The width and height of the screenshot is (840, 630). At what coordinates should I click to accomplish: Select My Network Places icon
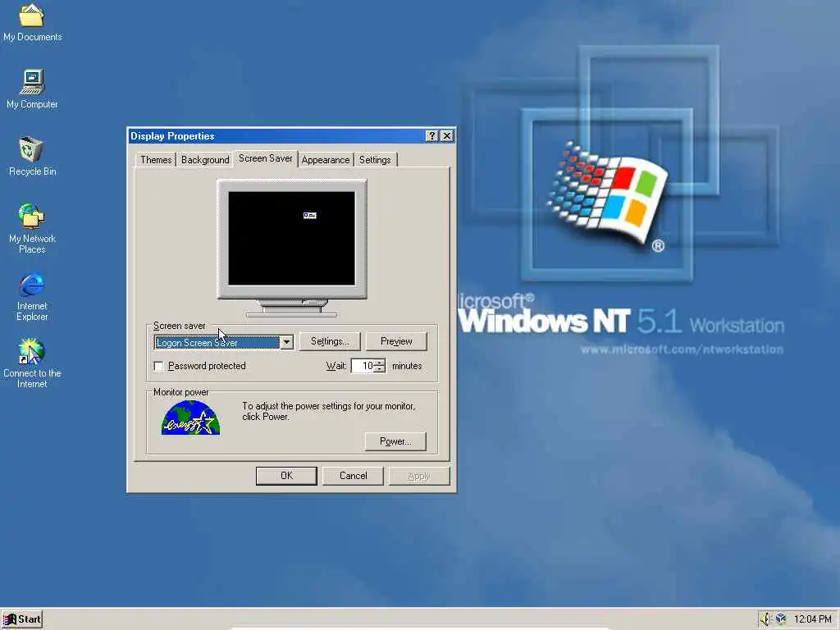[x=32, y=228]
